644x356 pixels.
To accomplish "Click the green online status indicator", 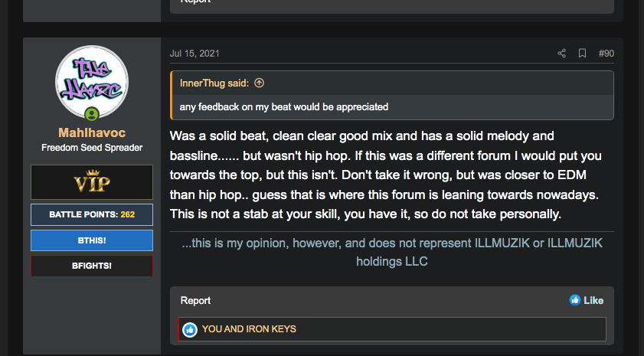I will pos(92,115).
